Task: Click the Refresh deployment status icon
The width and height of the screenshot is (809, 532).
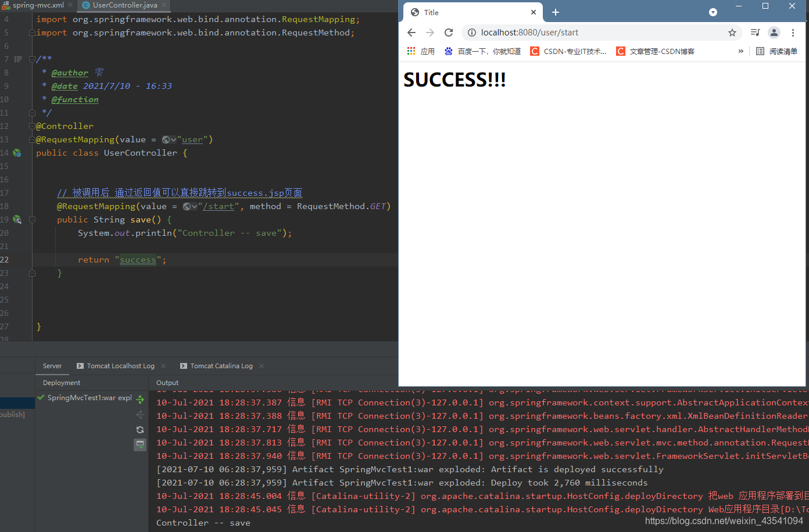Action: click(140, 430)
